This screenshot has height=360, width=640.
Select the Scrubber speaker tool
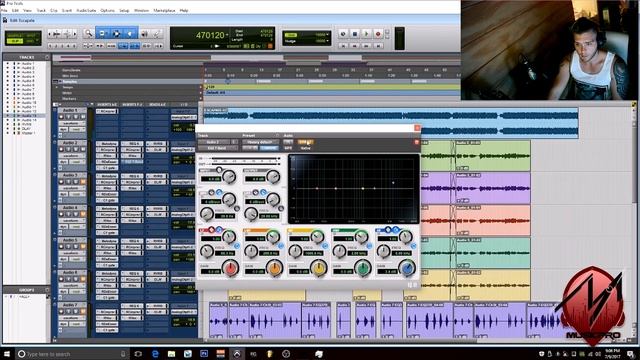[144, 33]
